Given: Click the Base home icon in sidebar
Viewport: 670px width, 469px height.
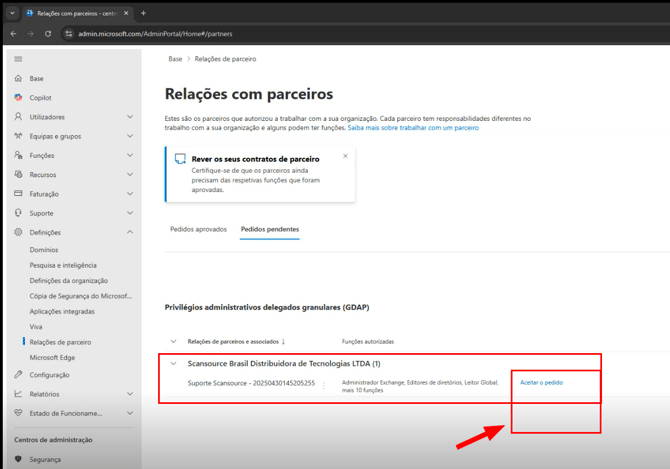Looking at the screenshot, I should pos(18,78).
